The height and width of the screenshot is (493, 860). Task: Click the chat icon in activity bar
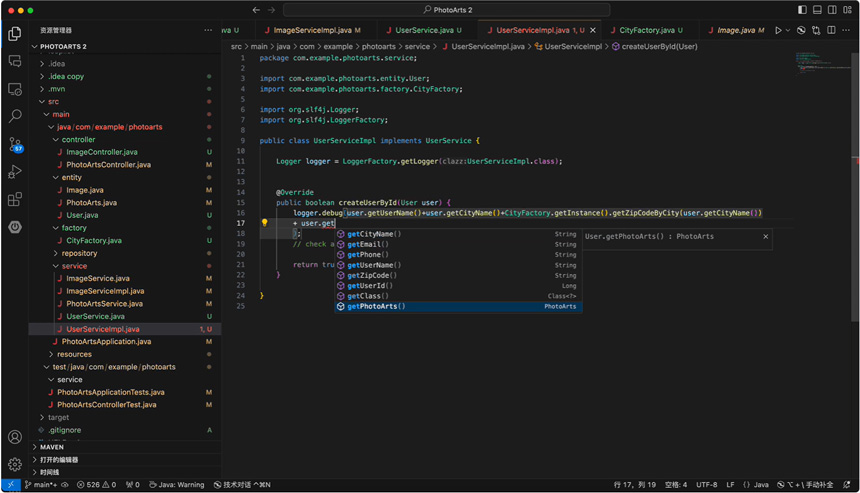(15, 61)
